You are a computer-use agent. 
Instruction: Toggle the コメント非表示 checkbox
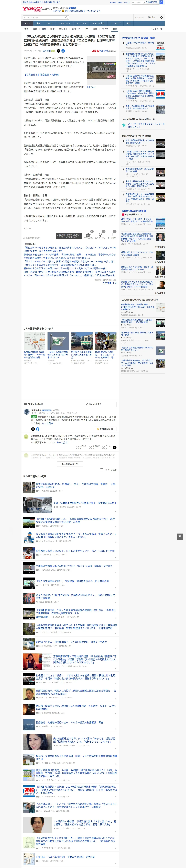point(102,470)
